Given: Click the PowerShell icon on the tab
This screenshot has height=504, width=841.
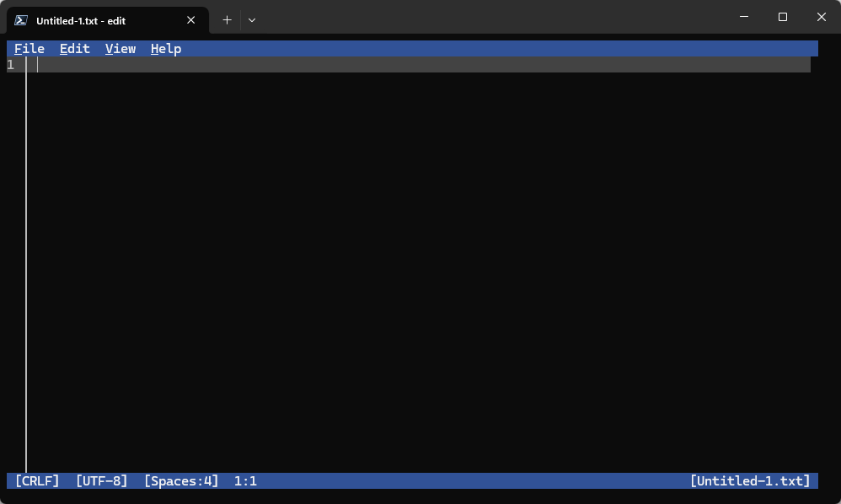Looking at the screenshot, I should [x=20, y=19].
